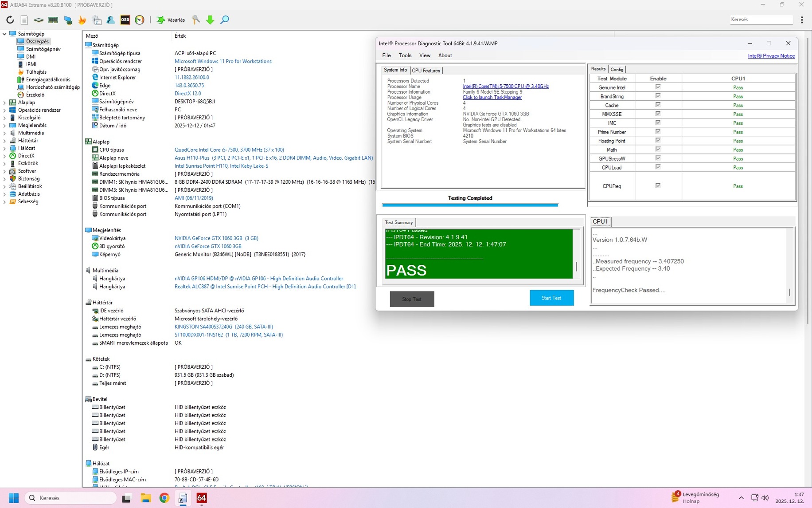The width and height of the screenshot is (812, 508).
Task: Click the network card toolbar icon
Action: click(x=68, y=20)
